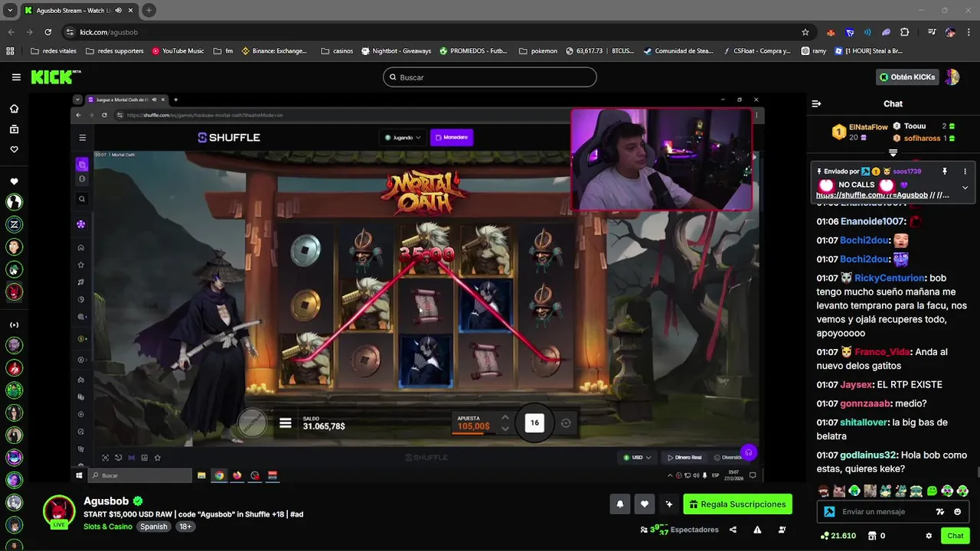980x551 pixels.
Task: Open the shuffle.com pinned link
Action: (x=871, y=195)
